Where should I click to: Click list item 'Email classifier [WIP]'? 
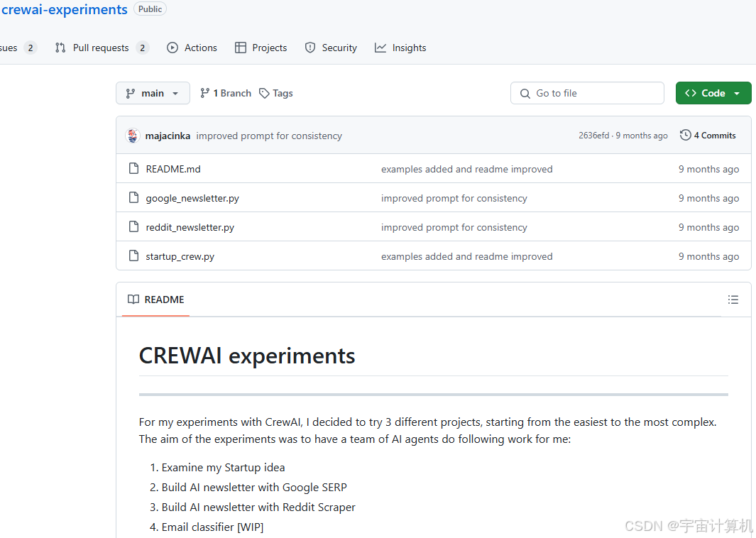(213, 527)
